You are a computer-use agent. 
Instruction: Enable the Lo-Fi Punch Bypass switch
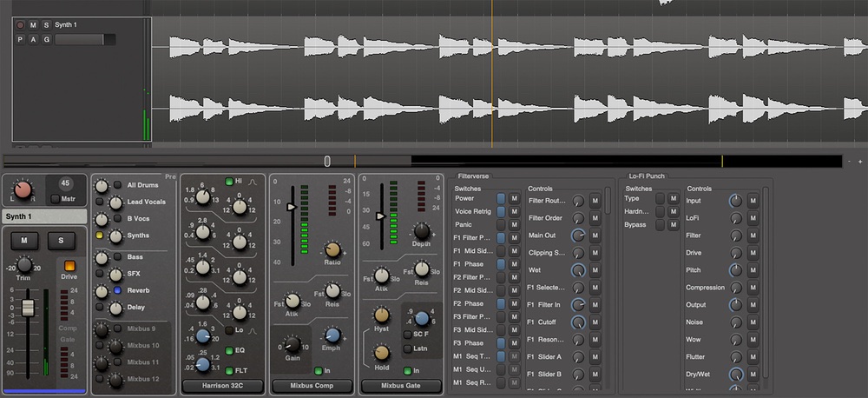point(661,225)
